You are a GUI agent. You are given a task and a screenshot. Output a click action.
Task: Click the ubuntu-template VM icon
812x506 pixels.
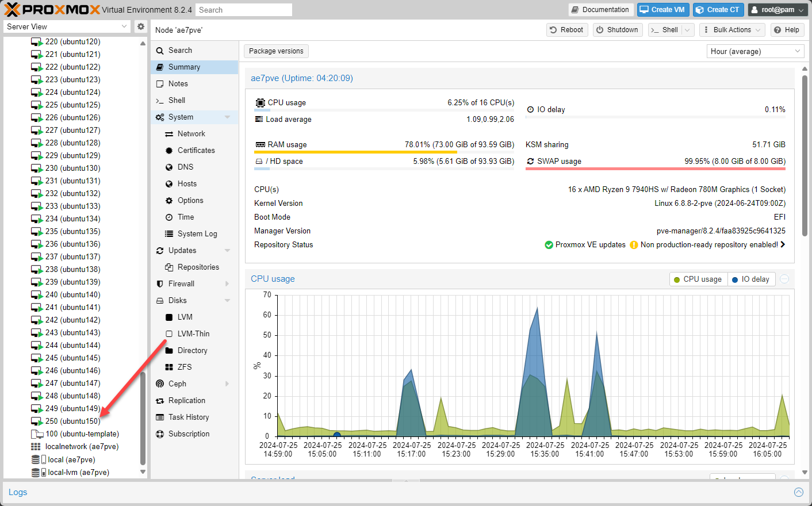37,434
